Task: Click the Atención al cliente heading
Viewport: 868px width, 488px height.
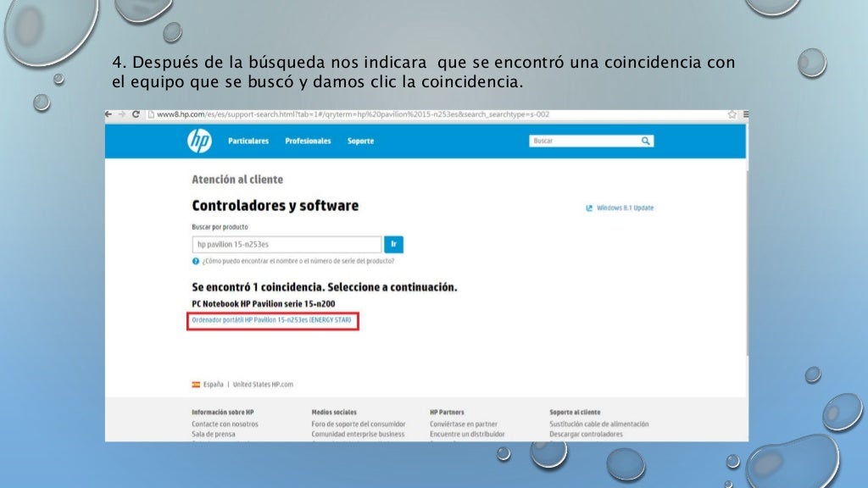Action: point(237,180)
